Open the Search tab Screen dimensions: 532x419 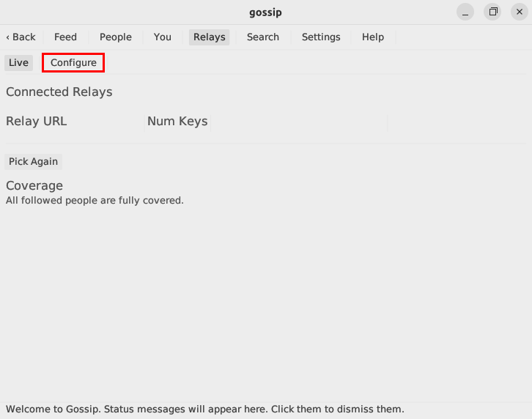(263, 37)
